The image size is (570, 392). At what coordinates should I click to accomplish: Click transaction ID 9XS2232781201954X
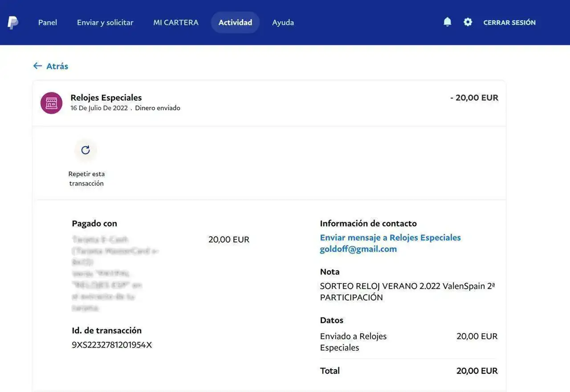112,345
